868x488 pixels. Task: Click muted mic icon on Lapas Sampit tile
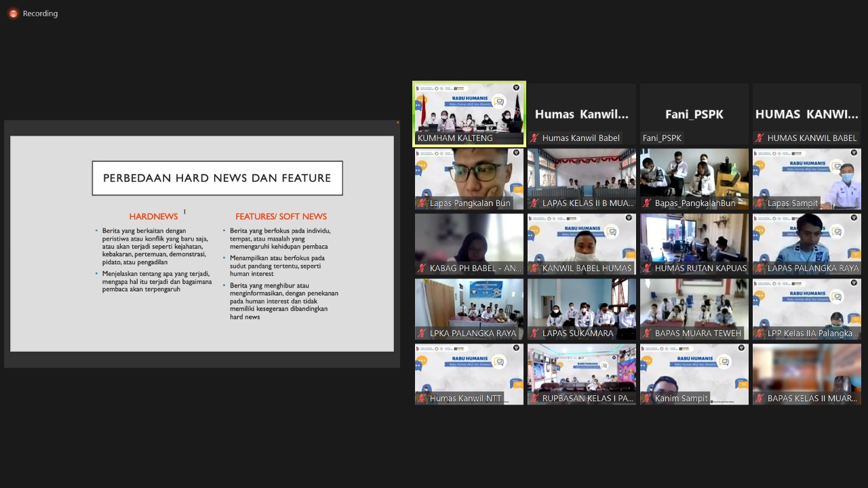(x=760, y=203)
